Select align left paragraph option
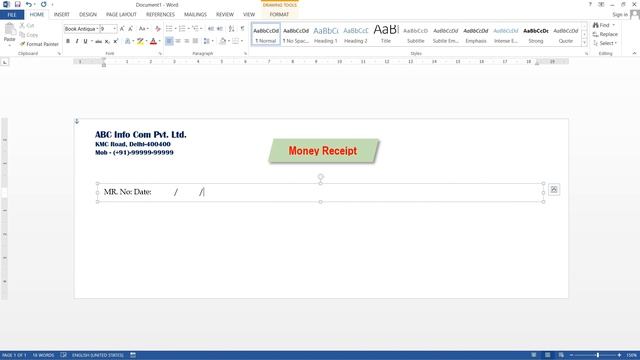Viewport: 640px width, 360px height. [169, 41]
